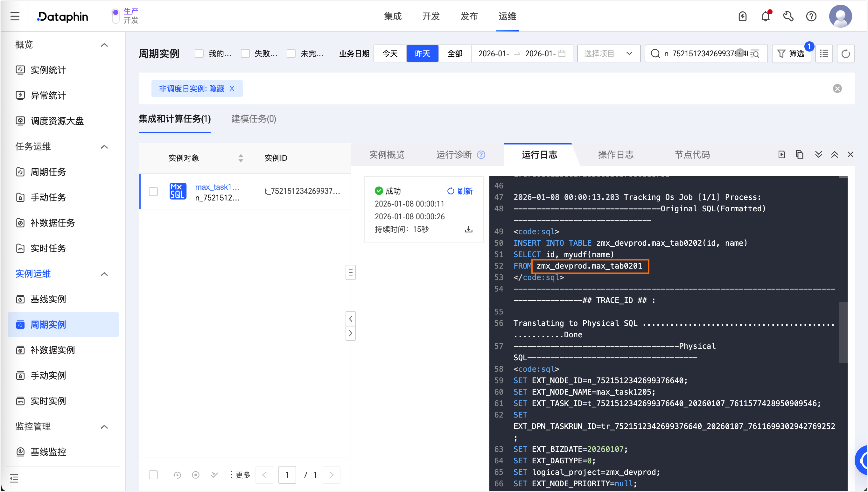Image resolution: width=868 pixels, height=492 pixels.
Task: Switch to the 发布 top menu
Action: pos(469,16)
